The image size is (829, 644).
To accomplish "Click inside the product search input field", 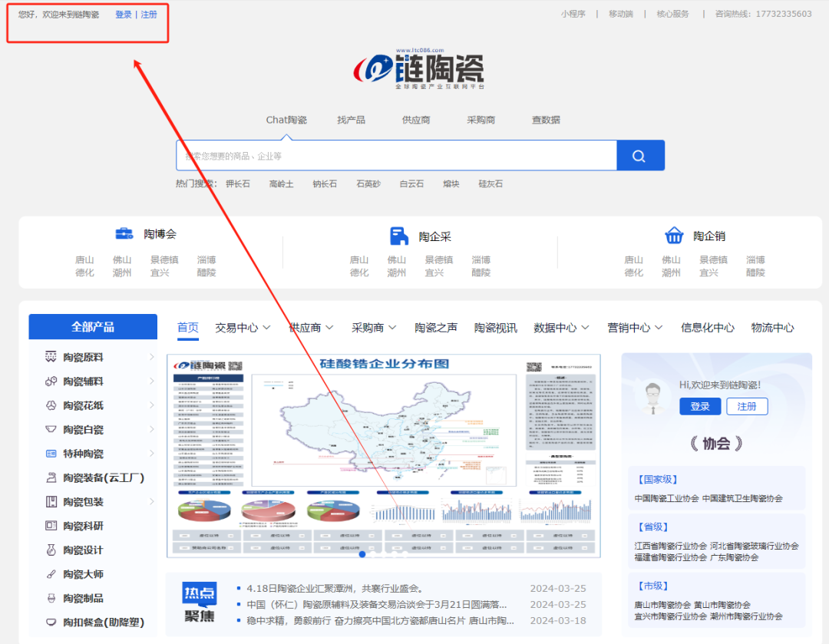I will point(384,155).
